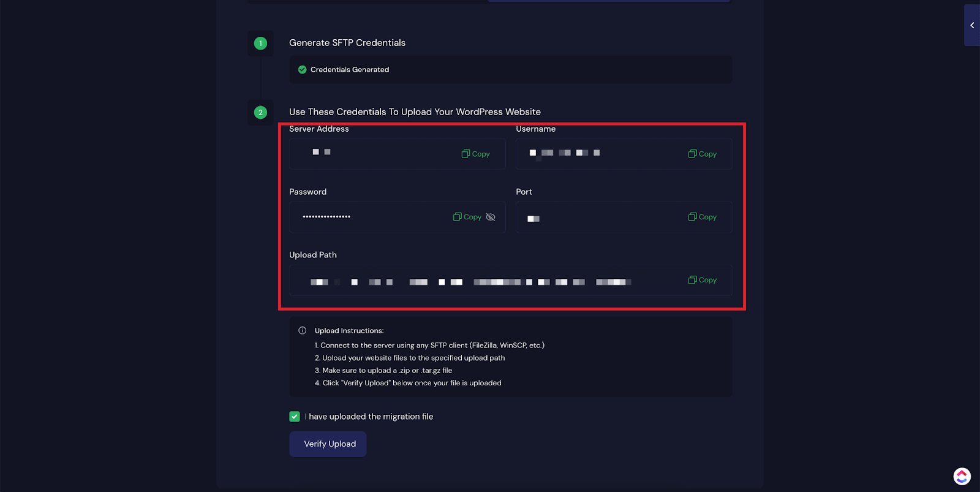980x492 pixels.
Task: Copy the Server Address value
Action: click(x=475, y=154)
